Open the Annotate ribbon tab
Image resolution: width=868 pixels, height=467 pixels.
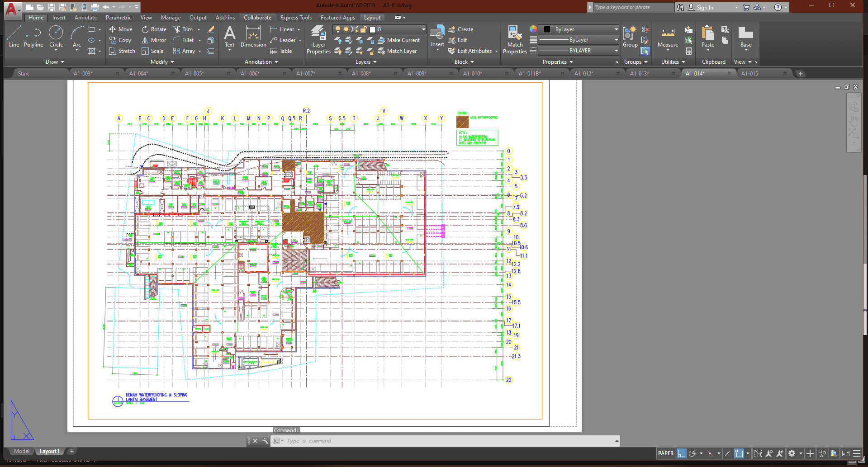(x=85, y=18)
